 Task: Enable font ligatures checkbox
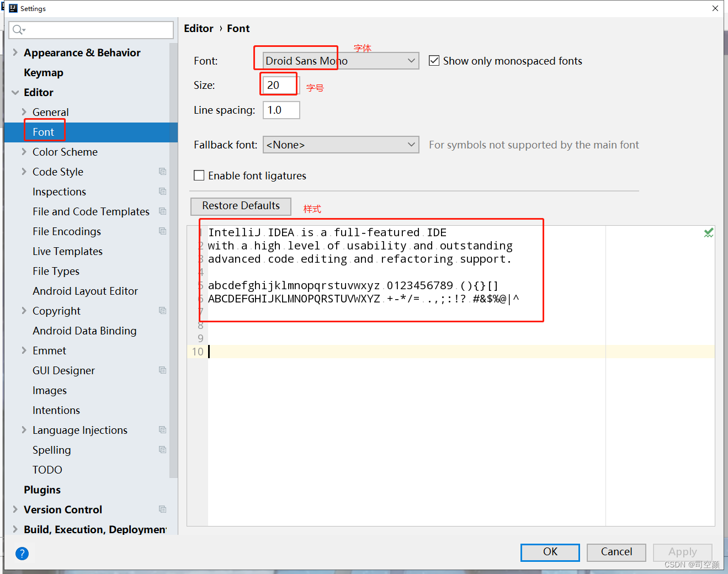[x=199, y=176]
